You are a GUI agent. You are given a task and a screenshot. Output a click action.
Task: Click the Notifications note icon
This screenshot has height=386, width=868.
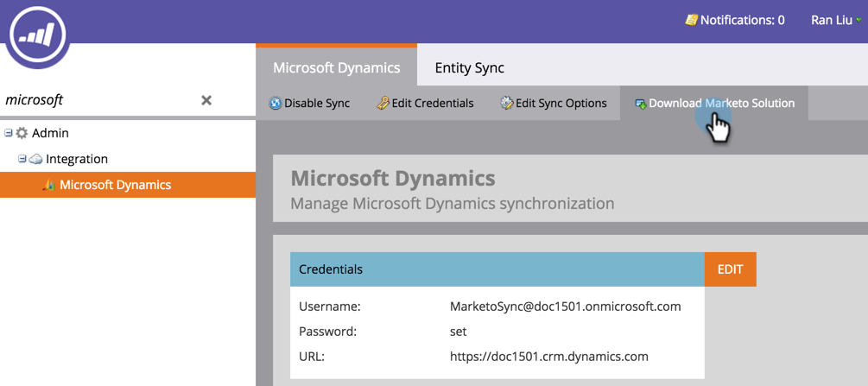click(x=692, y=21)
